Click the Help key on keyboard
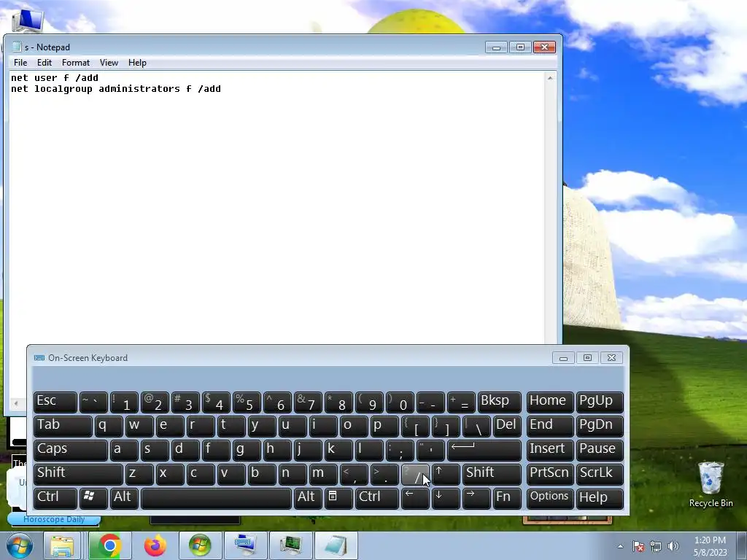 click(600, 498)
